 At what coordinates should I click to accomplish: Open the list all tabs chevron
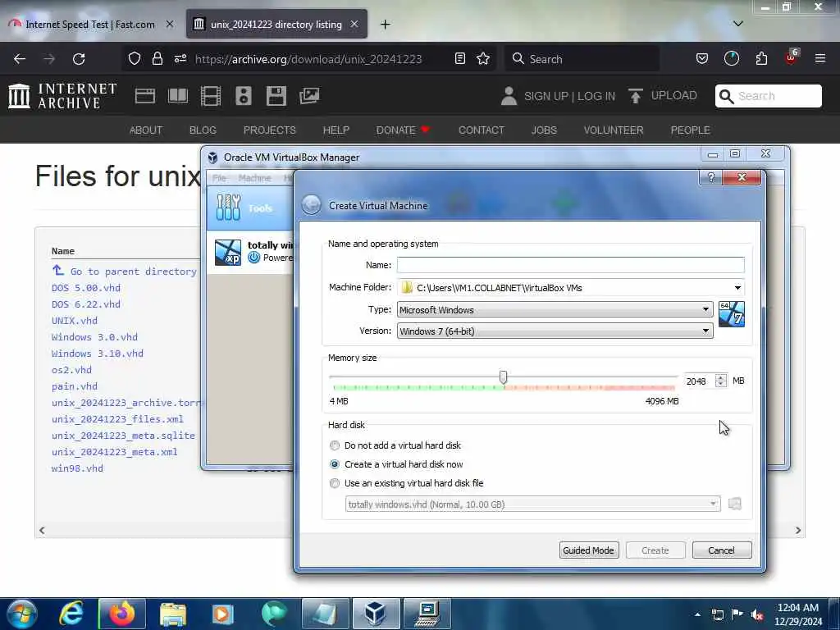[x=737, y=24]
